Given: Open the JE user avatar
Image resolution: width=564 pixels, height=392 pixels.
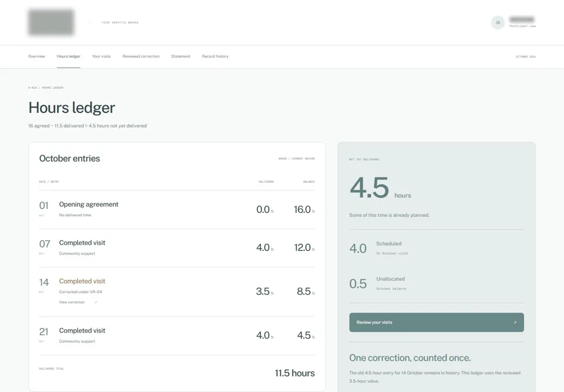Looking at the screenshot, I should click(x=498, y=23).
